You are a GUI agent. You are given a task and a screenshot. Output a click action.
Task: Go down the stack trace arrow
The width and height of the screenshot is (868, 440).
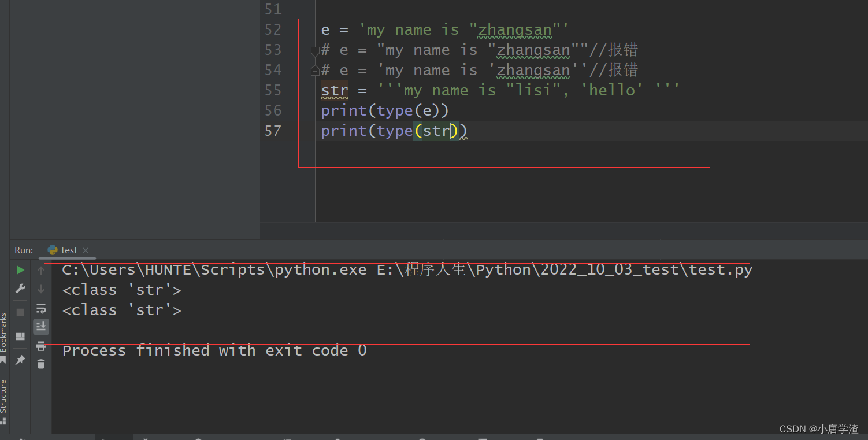(x=41, y=289)
